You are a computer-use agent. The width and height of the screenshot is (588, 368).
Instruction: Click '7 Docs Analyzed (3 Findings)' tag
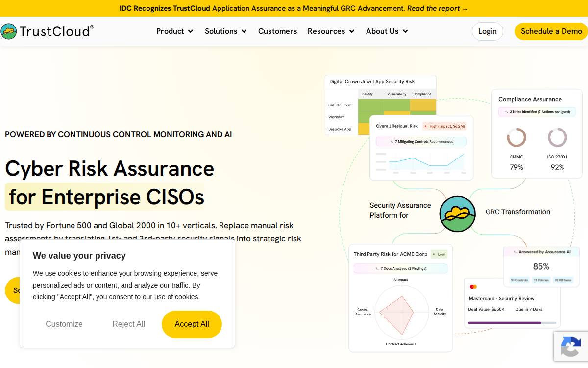(400, 268)
